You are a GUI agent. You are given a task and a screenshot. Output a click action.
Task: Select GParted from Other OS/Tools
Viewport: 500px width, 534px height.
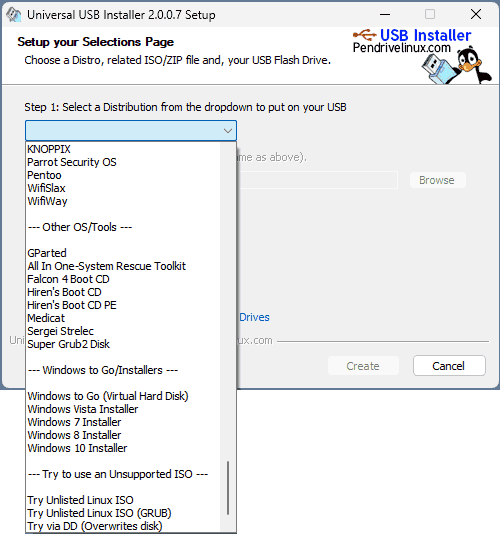coord(47,253)
